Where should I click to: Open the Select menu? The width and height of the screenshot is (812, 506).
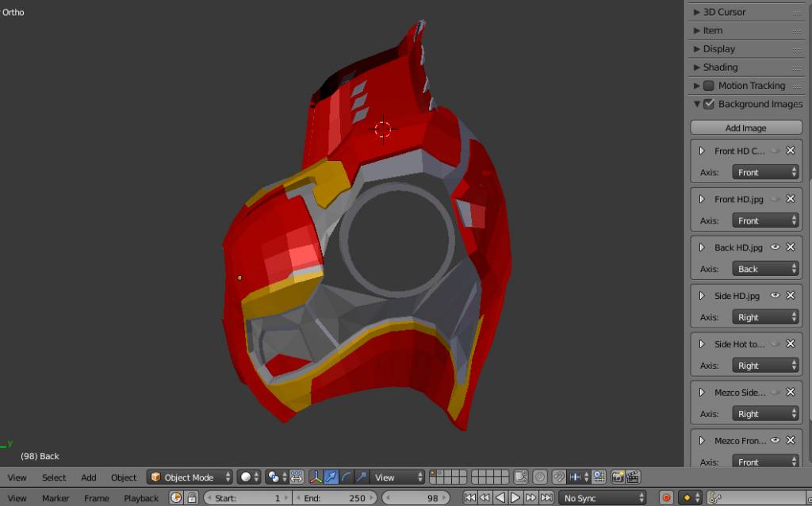click(54, 477)
